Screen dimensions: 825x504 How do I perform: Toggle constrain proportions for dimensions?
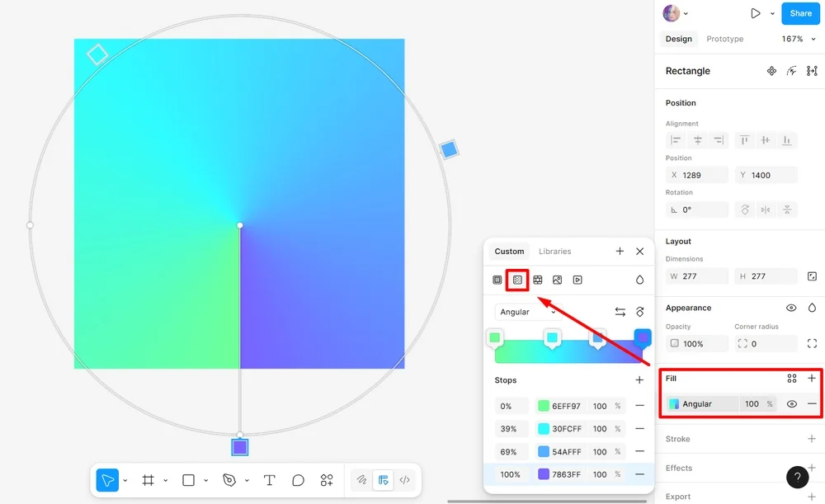point(812,276)
